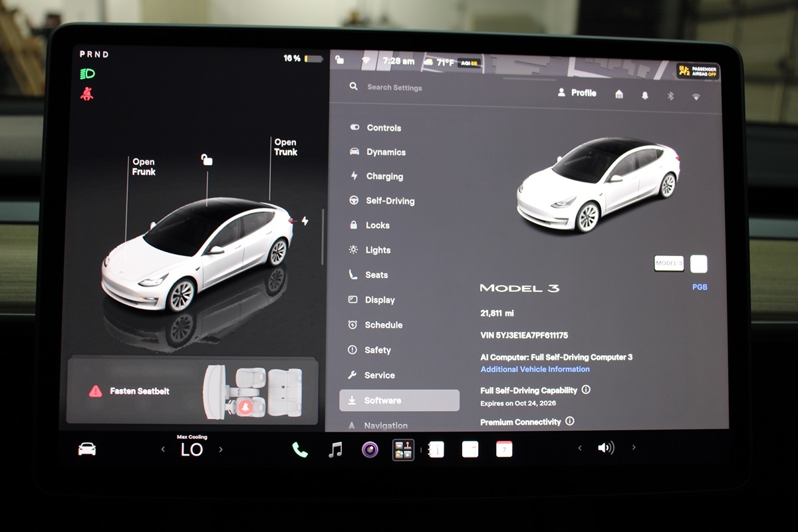Tap the PRND gear indicator

pos(94,55)
